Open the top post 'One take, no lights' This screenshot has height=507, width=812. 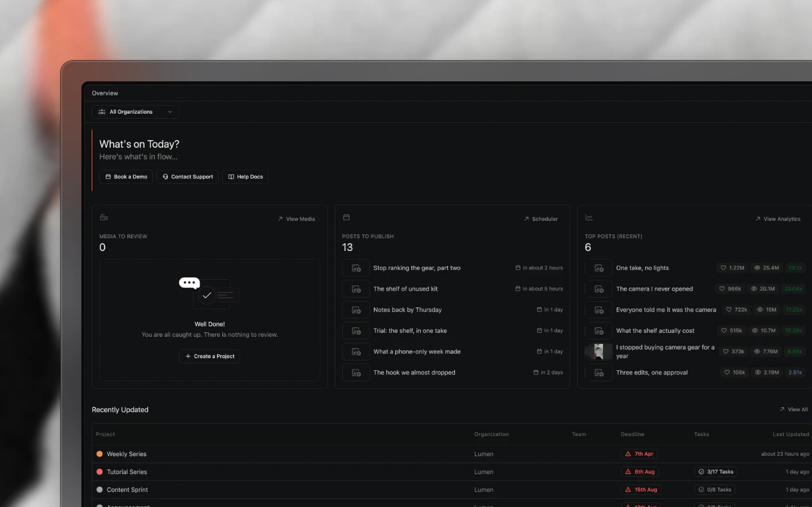pos(642,268)
